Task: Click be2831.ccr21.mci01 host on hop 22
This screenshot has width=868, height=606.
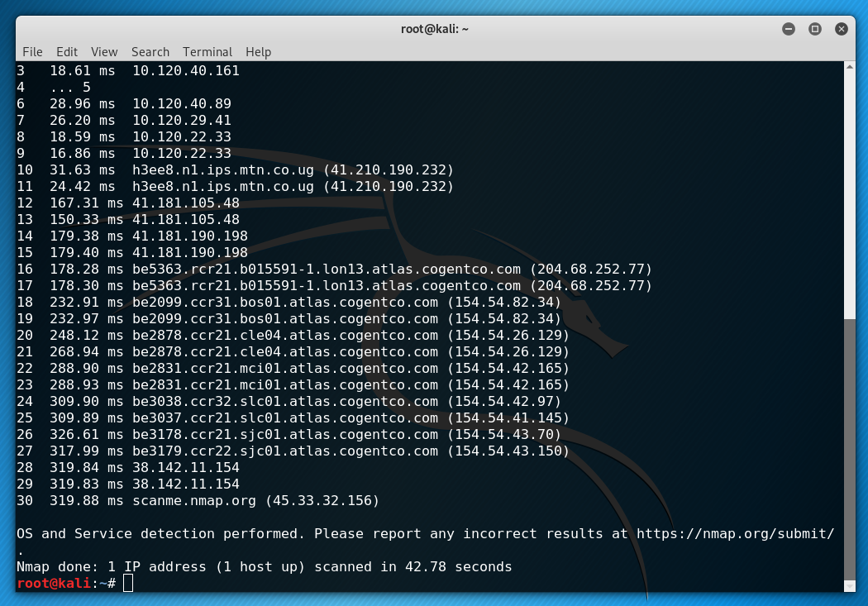Action: (285, 369)
